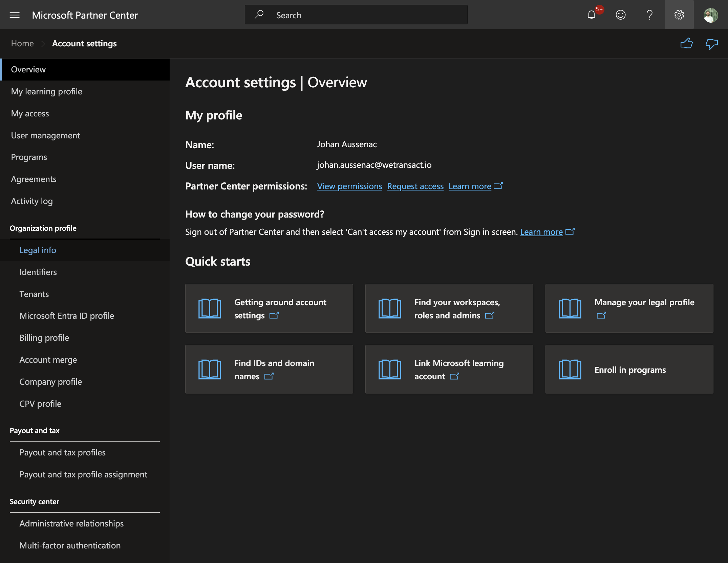
Task: View the Activity log
Action: coord(85,201)
